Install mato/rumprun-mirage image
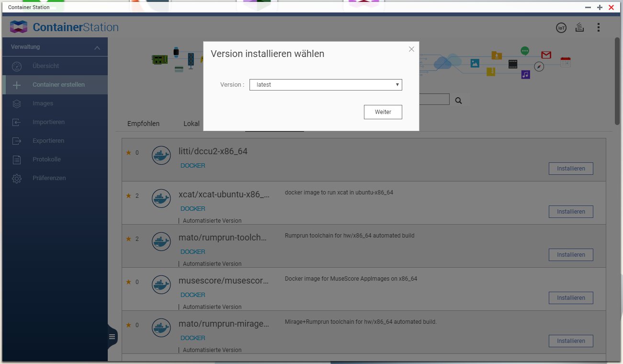The image size is (623, 364). pos(571,341)
